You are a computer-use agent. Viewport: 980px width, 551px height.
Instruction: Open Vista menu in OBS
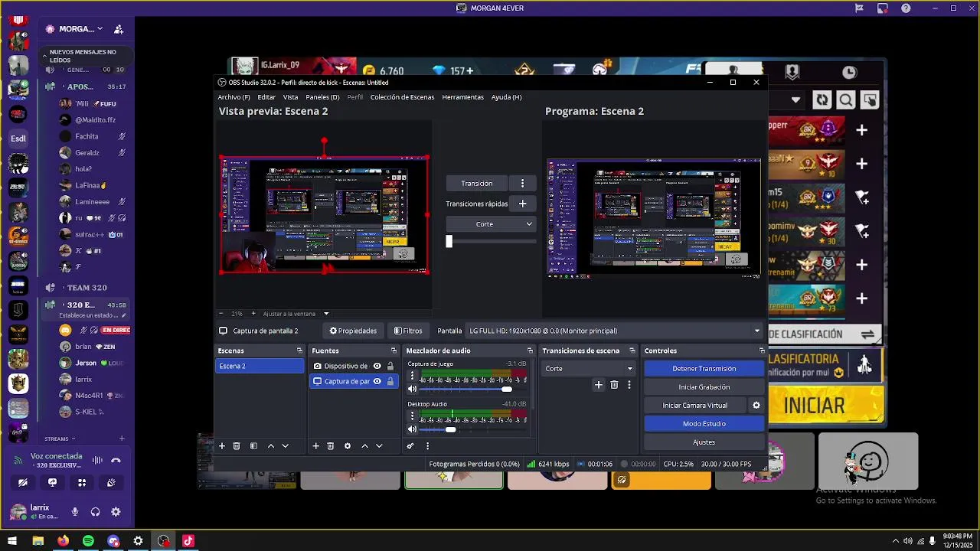point(290,97)
